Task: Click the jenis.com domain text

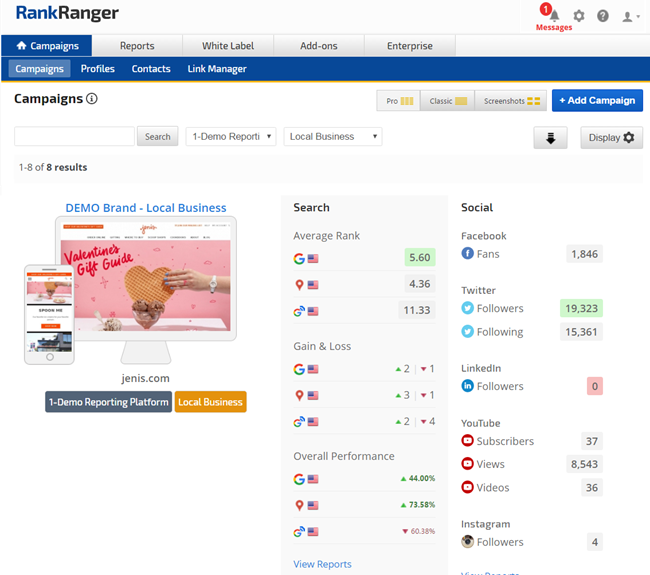Action: 146,378
